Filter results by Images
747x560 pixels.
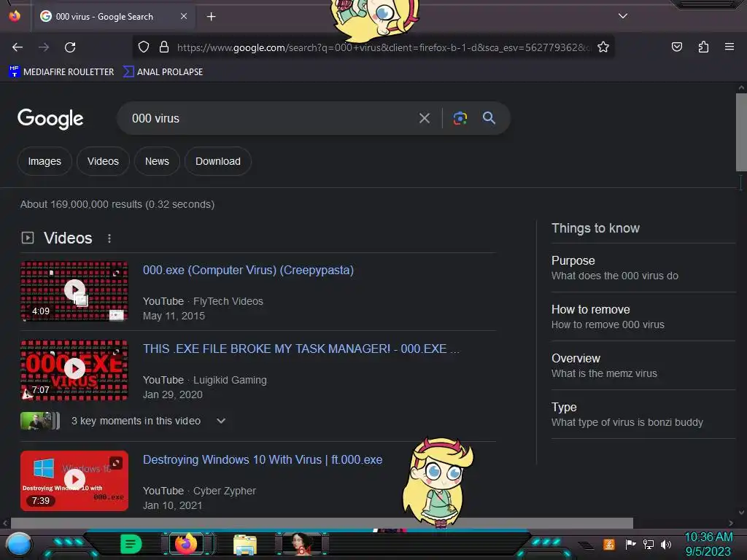point(44,161)
